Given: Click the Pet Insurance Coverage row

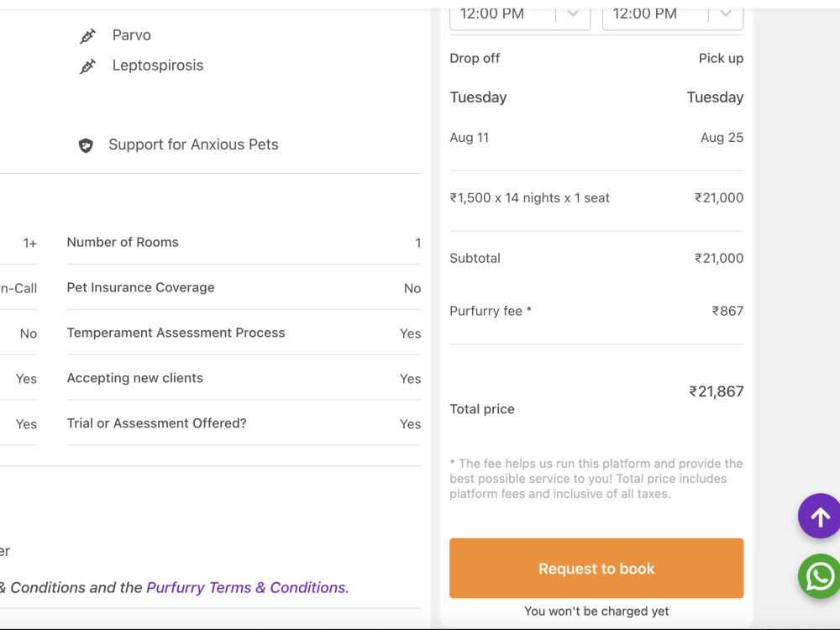Looking at the screenshot, I should [x=244, y=287].
